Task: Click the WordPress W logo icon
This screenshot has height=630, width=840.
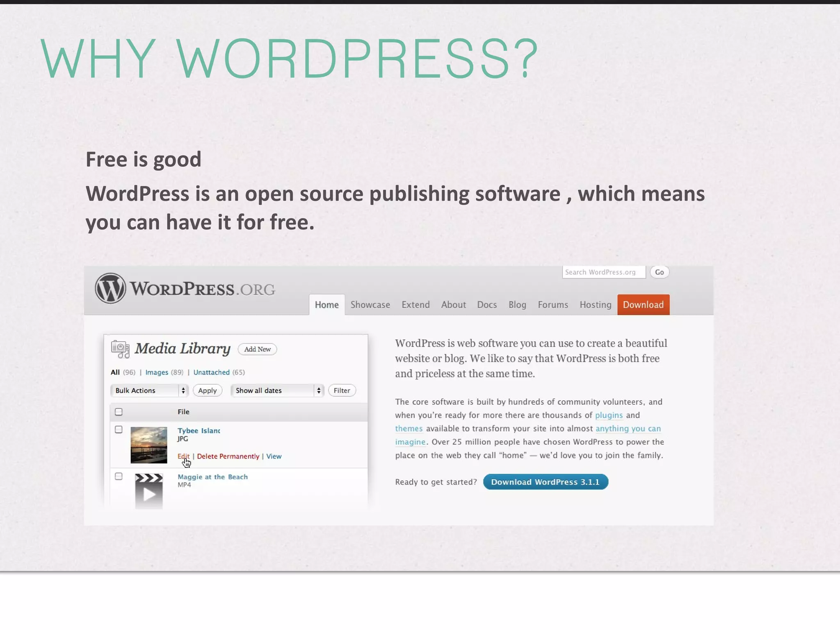Action: click(x=110, y=288)
